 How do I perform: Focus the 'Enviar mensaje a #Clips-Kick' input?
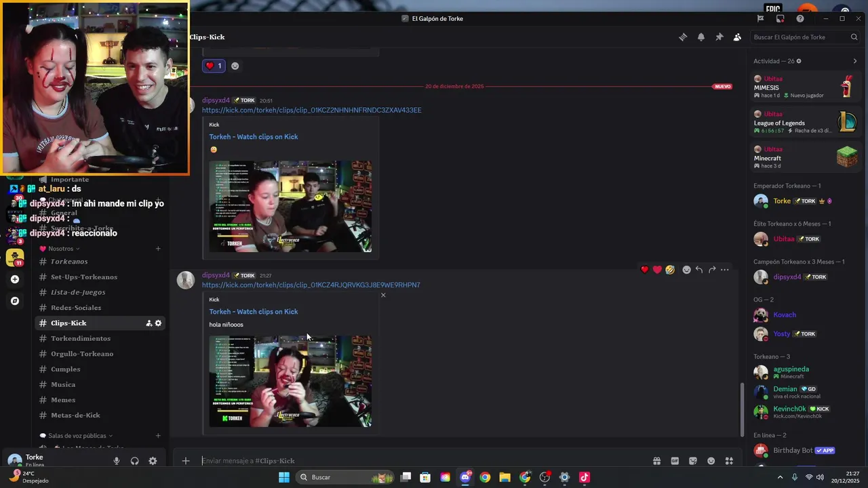[420, 461]
